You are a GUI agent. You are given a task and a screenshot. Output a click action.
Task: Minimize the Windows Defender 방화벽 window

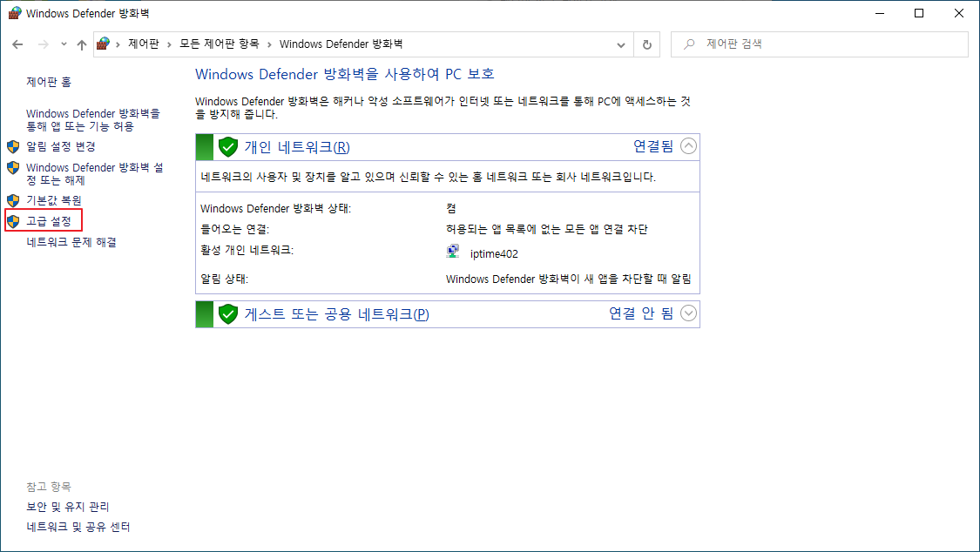[880, 13]
